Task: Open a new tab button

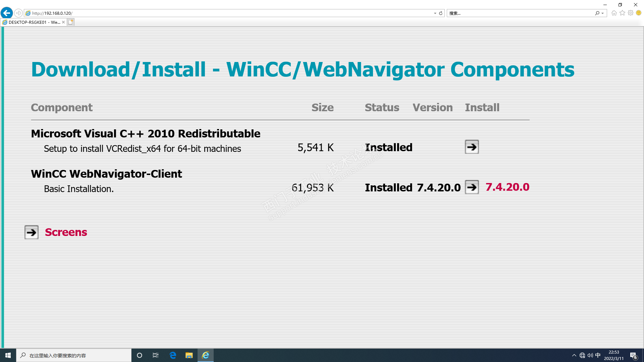Action: (70, 22)
